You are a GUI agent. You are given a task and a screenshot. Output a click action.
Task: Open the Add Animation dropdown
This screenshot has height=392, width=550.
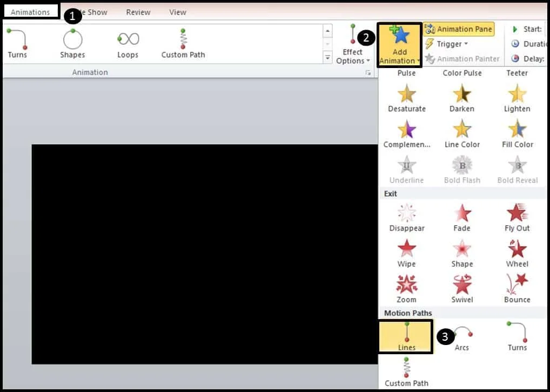399,45
